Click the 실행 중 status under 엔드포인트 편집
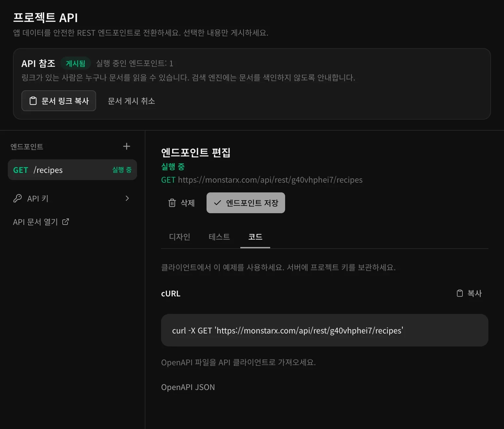 (173, 167)
